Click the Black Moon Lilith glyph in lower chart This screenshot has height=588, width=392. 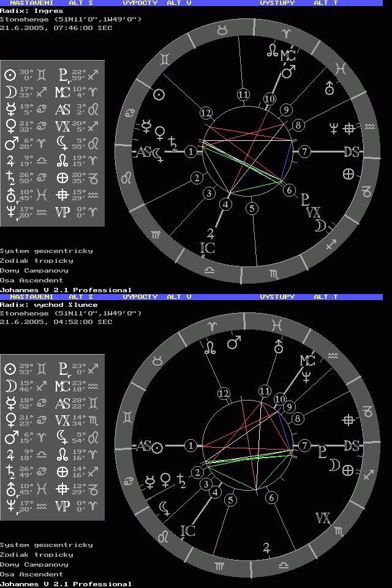[x=164, y=507]
